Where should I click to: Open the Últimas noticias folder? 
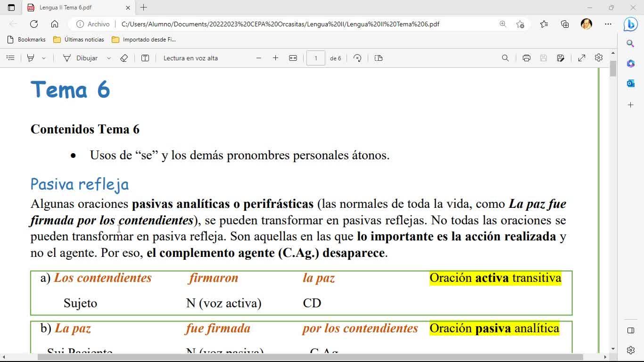[79, 40]
